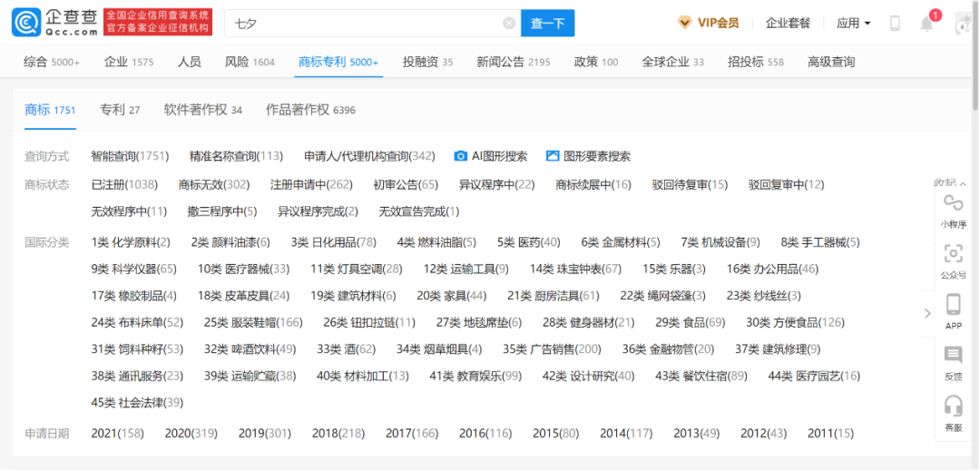Choose 申请人/代理机构查询(342) mode
This screenshot has width=980, height=471.
pos(369,156)
